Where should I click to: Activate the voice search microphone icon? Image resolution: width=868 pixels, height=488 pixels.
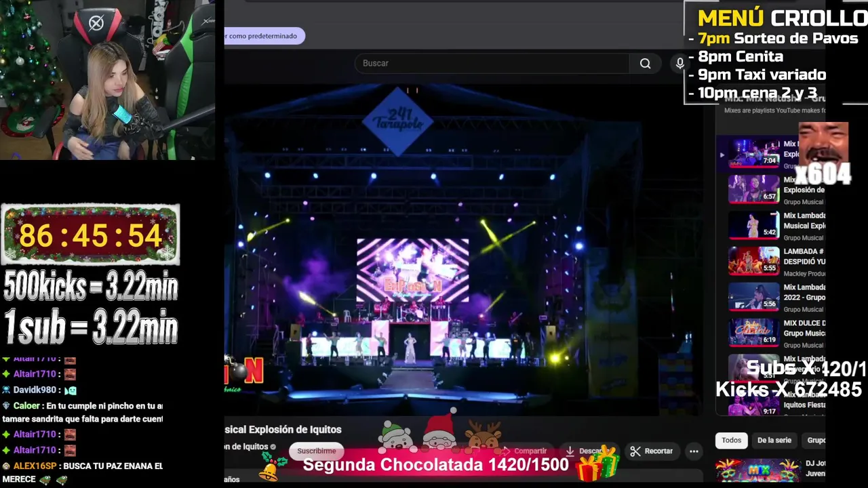[679, 63]
